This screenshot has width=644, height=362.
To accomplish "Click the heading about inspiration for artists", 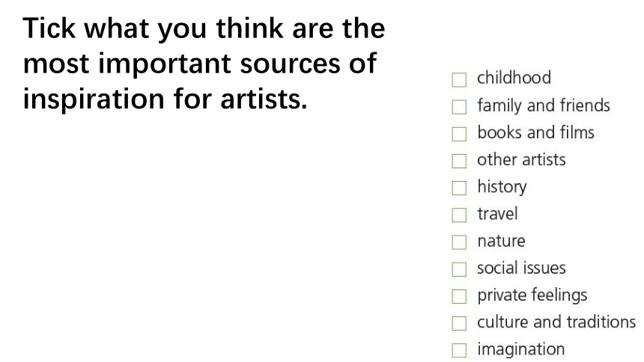I will (x=204, y=64).
